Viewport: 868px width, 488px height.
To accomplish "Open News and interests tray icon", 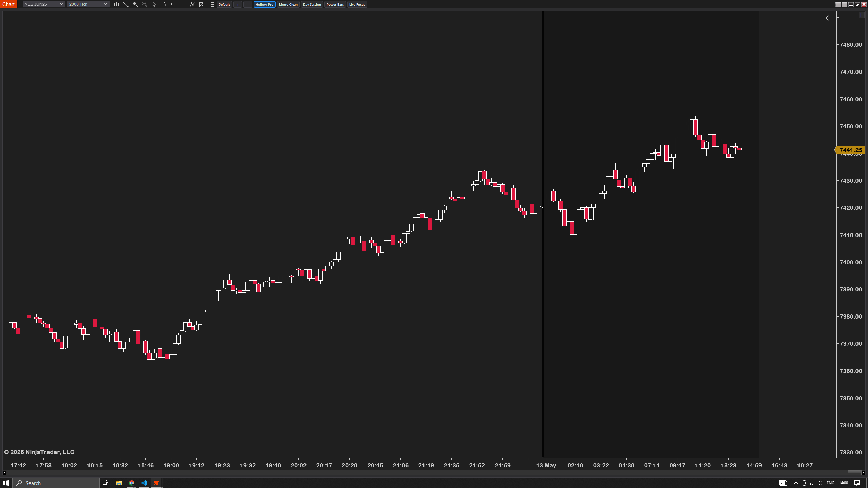I will pos(783,483).
